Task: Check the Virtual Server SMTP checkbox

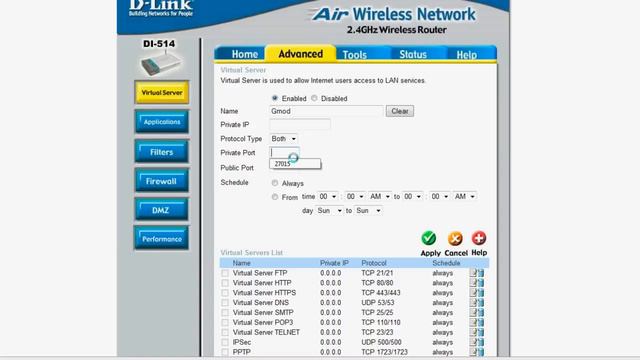Action: pos(225,313)
